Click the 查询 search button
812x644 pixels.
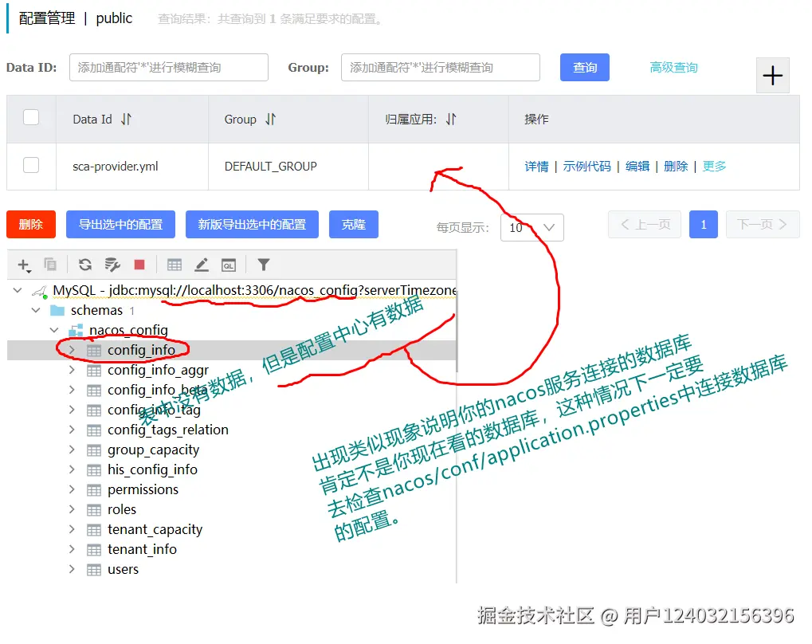point(584,68)
